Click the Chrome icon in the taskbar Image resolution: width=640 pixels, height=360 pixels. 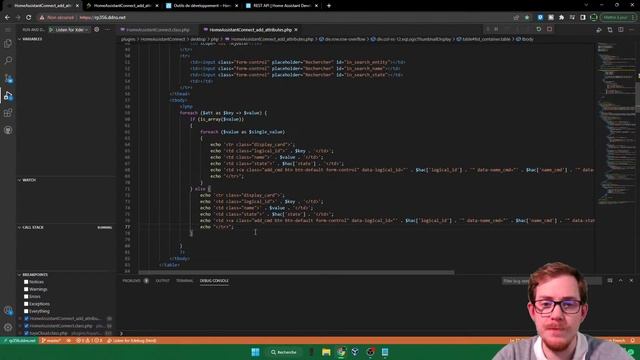tap(341, 352)
